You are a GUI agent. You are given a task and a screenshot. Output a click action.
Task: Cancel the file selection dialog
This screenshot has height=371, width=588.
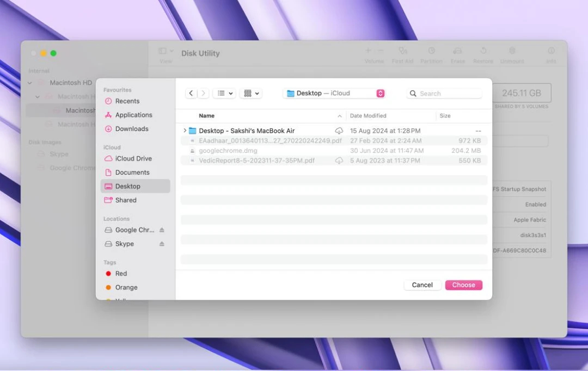click(x=422, y=285)
